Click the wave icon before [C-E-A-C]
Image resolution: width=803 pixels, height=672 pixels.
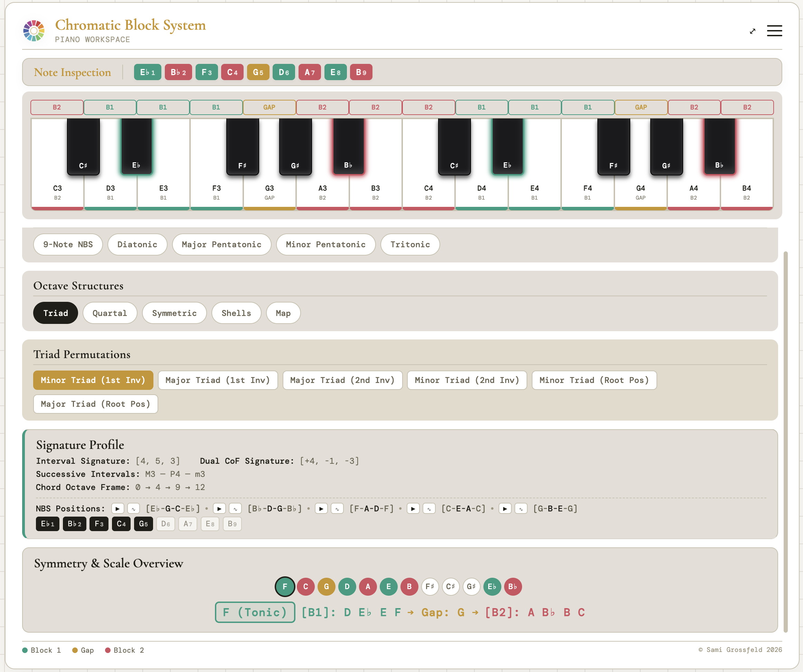429,508
